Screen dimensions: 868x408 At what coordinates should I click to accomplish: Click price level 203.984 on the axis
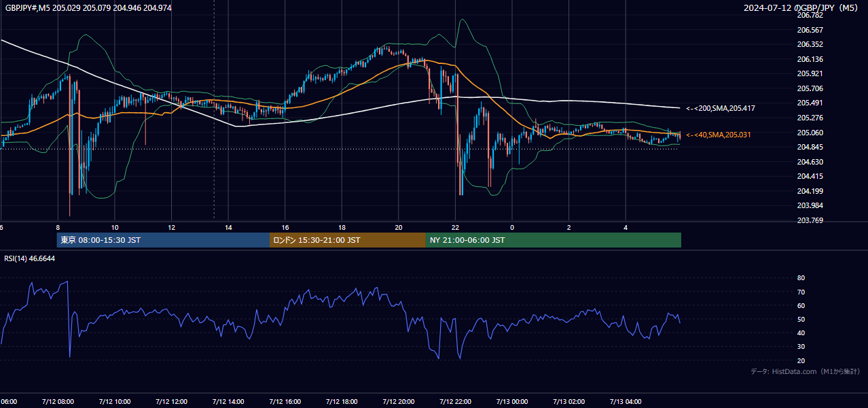click(810, 205)
